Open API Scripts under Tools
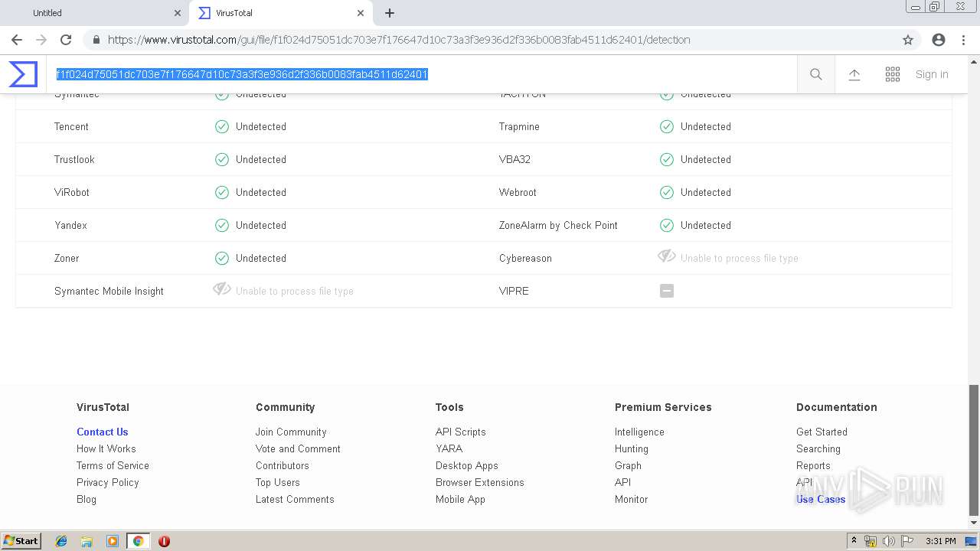 (461, 432)
